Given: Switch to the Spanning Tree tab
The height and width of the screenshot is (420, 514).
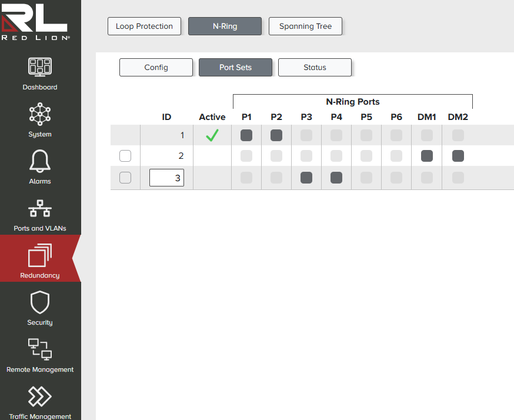Looking at the screenshot, I should click(305, 26).
